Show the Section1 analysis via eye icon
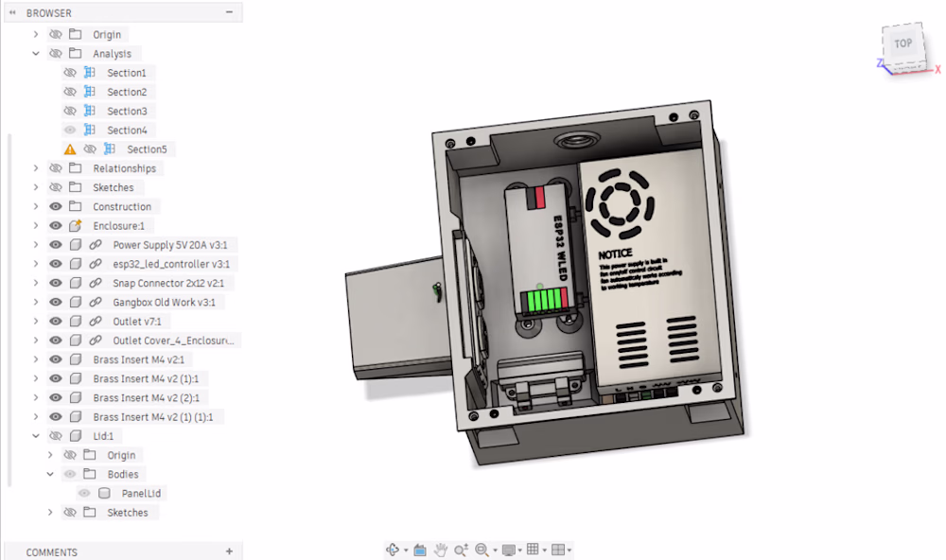Viewport: 946px width, 560px height. coord(70,73)
